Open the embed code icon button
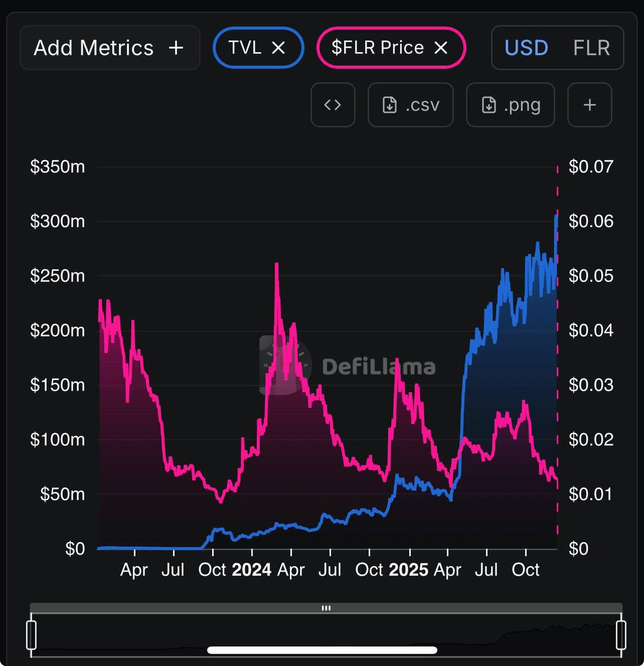The image size is (644, 666). (x=333, y=105)
